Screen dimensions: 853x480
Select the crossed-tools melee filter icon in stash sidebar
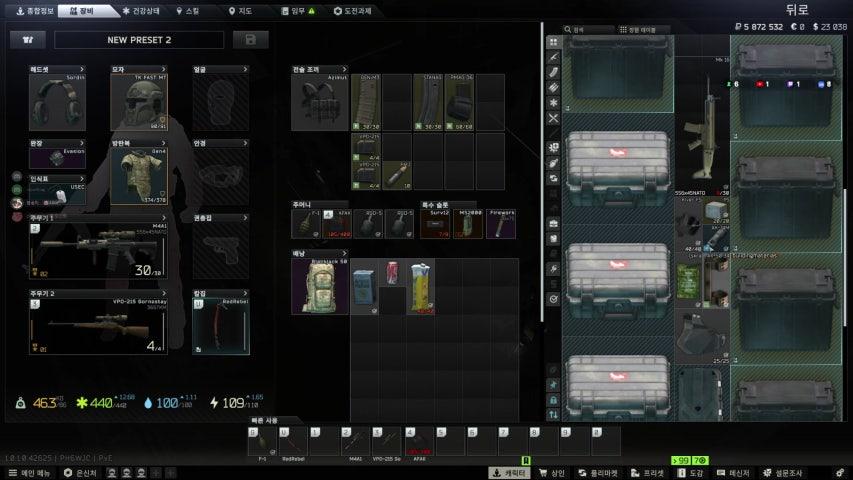pos(553,118)
